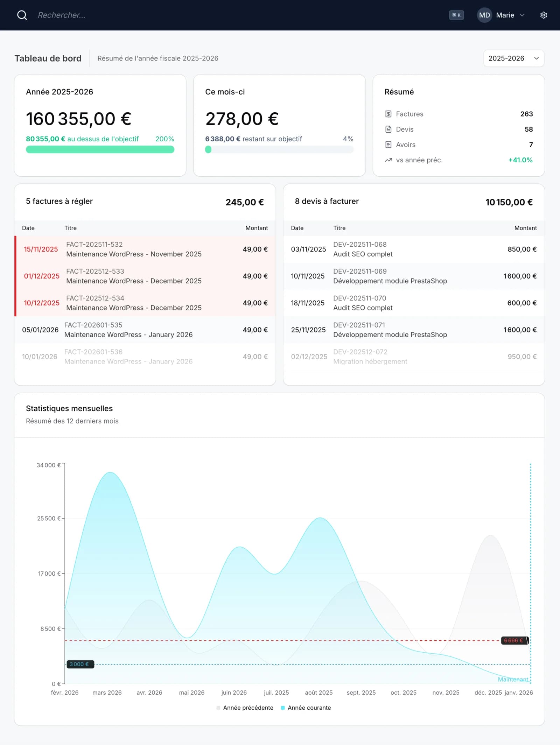Open settings via the gear icon

coord(543,15)
